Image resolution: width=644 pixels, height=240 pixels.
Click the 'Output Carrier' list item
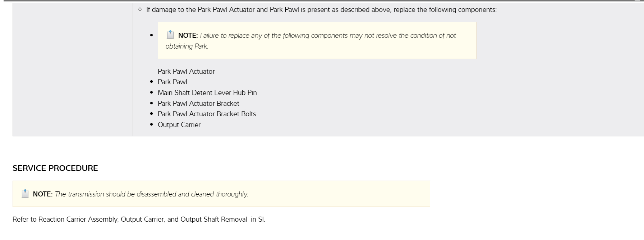click(x=179, y=124)
